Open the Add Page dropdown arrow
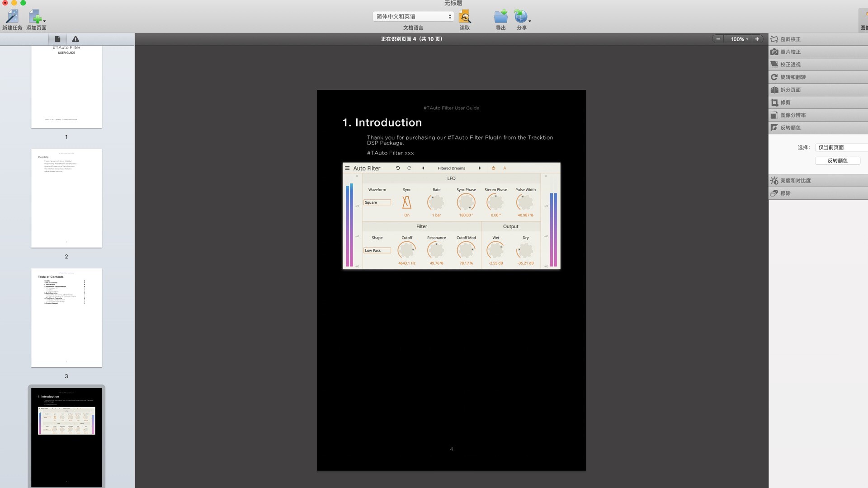868x488 pixels. click(x=44, y=21)
